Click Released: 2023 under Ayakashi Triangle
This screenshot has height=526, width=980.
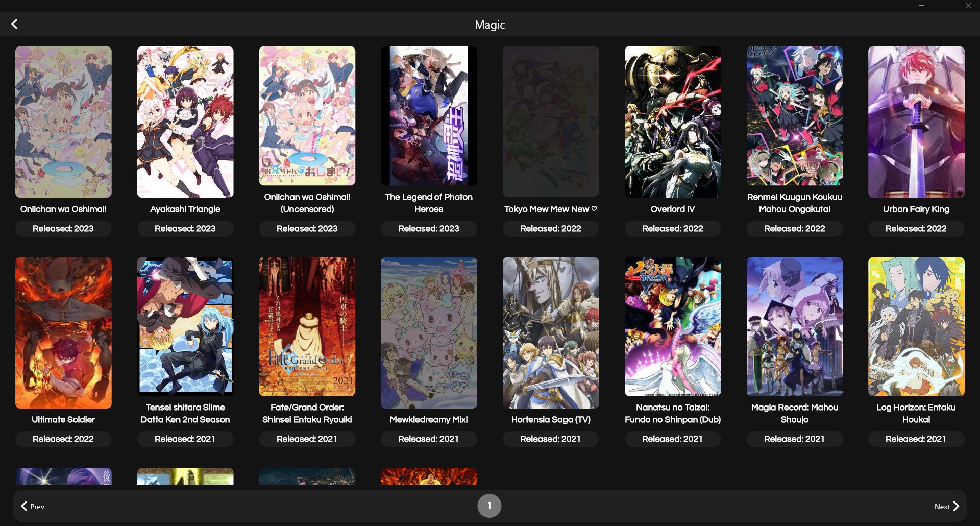point(185,229)
